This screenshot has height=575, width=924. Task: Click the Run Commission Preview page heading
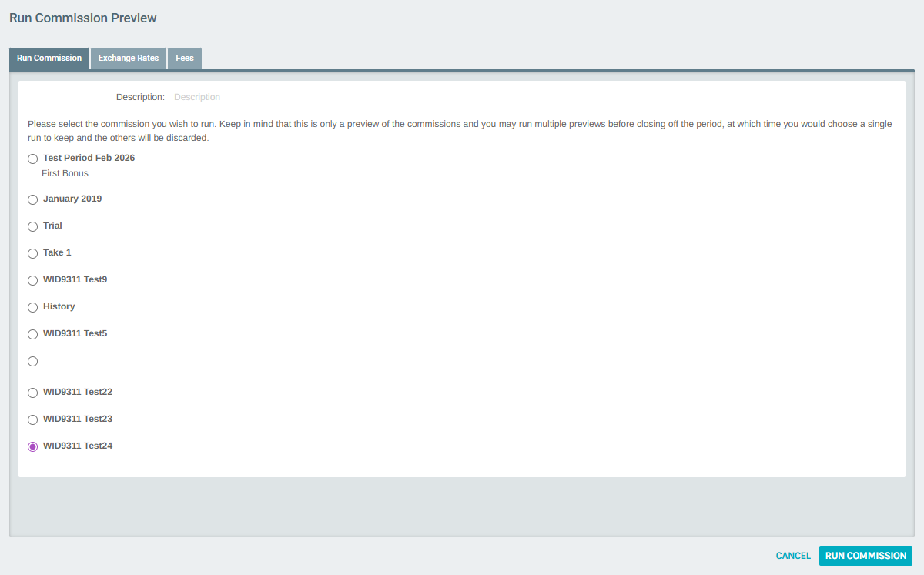pyautogui.click(x=82, y=18)
